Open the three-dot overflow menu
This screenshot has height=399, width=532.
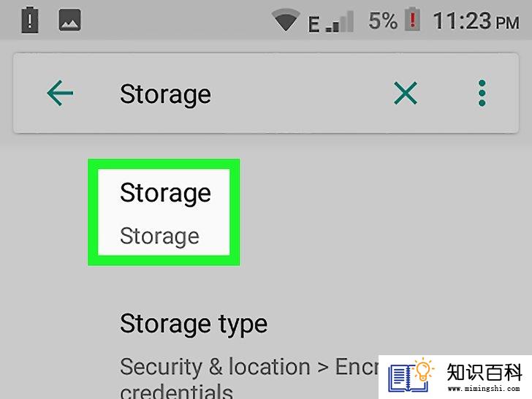click(x=482, y=93)
